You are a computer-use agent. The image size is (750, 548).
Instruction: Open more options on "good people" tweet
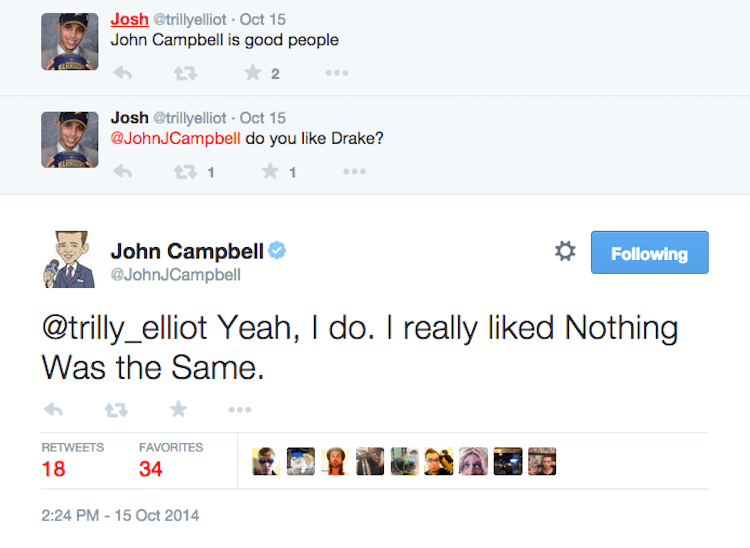click(337, 73)
